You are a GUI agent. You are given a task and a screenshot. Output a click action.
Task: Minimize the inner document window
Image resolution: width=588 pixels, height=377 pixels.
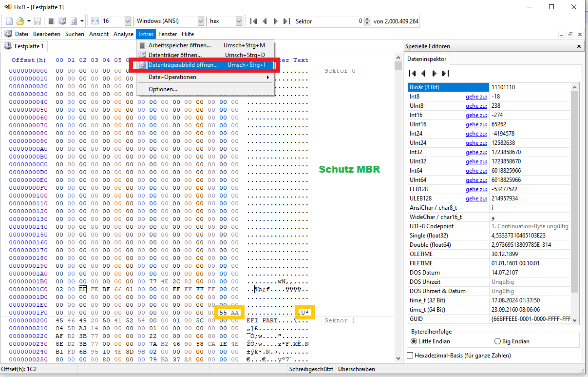pyautogui.click(x=562, y=34)
